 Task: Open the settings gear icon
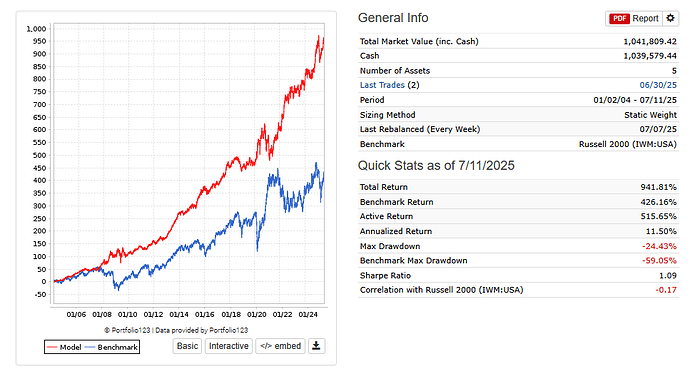click(x=670, y=18)
